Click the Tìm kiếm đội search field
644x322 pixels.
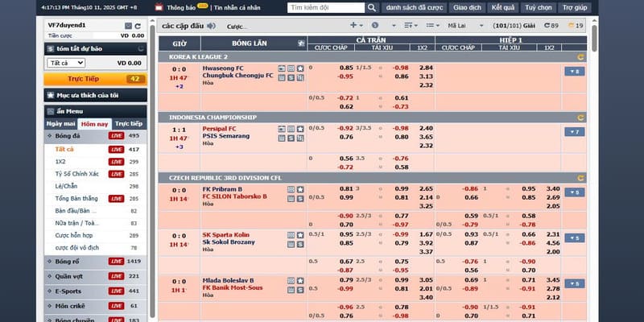click(x=326, y=8)
